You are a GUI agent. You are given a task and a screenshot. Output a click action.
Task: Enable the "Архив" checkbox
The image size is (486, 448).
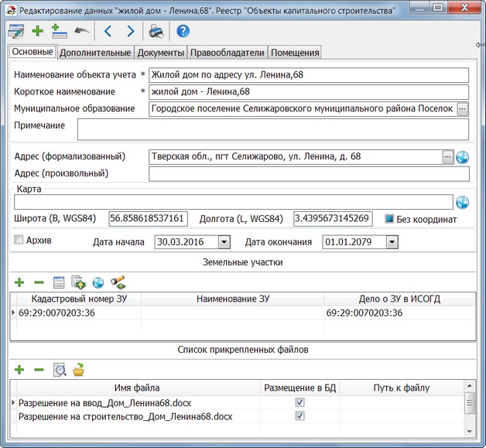[19, 241]
